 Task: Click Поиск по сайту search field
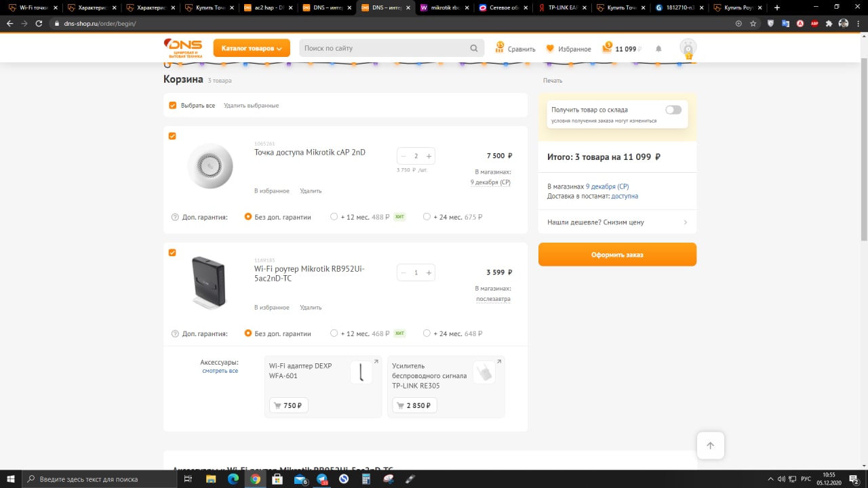pos(384,48)
